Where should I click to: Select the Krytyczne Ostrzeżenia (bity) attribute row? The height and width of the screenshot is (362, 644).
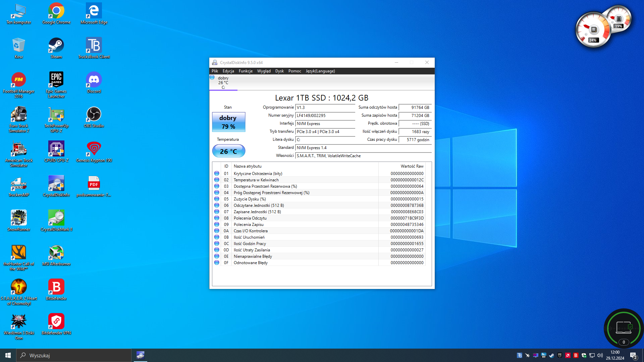pos(320,174)
